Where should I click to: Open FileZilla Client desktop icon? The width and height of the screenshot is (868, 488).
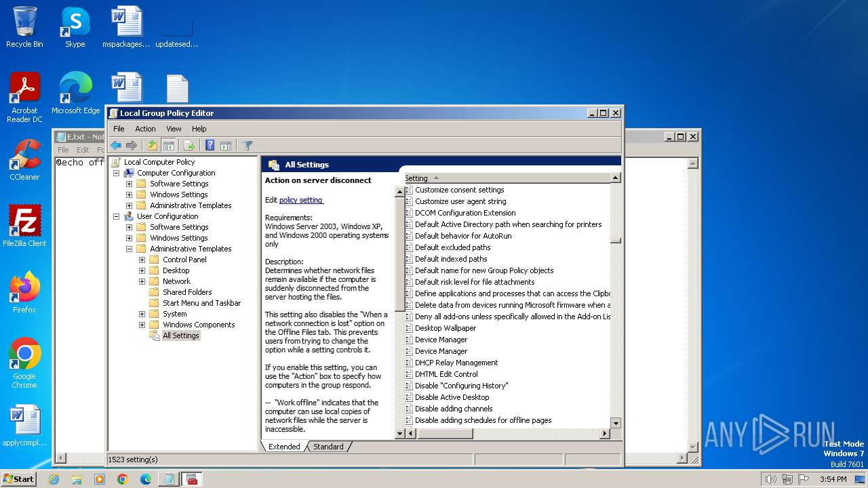click(x=24, y=226)
